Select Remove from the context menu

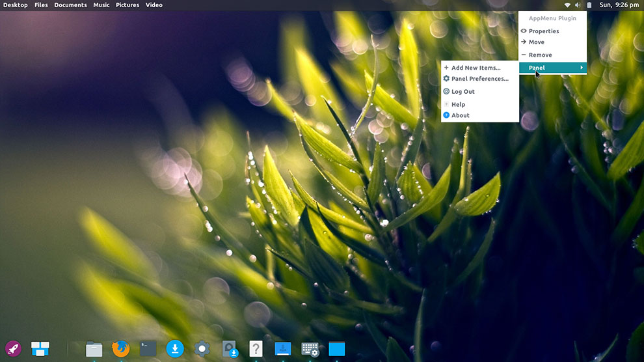pyautogui.click(x=540, y=55)
